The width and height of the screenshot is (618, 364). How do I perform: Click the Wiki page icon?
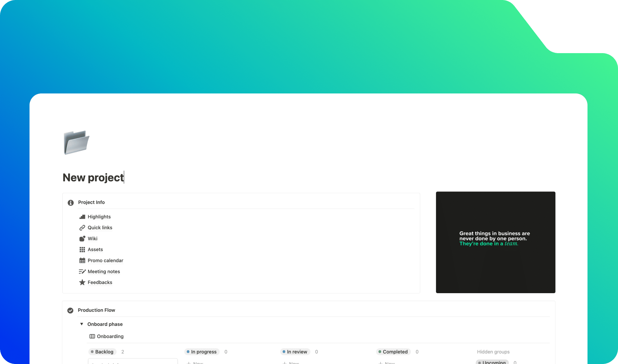82,239
